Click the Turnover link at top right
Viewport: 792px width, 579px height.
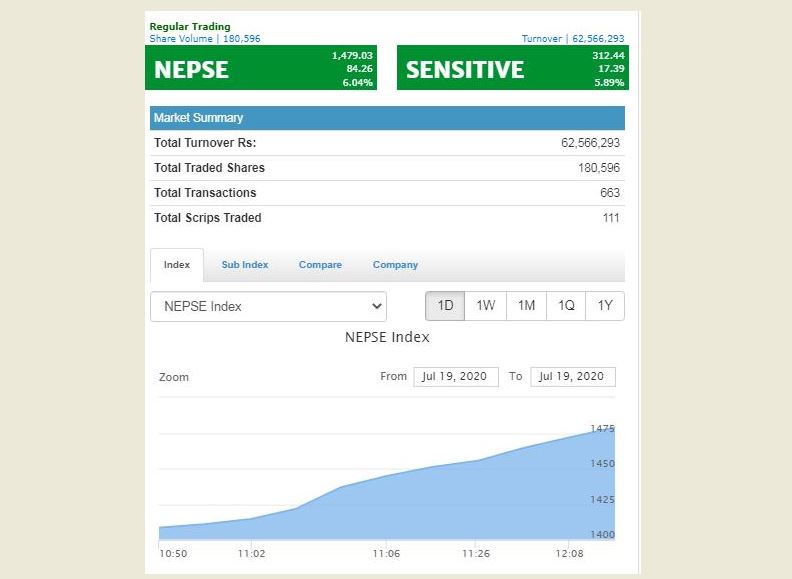pyautogui.click(x=572, y=39)
